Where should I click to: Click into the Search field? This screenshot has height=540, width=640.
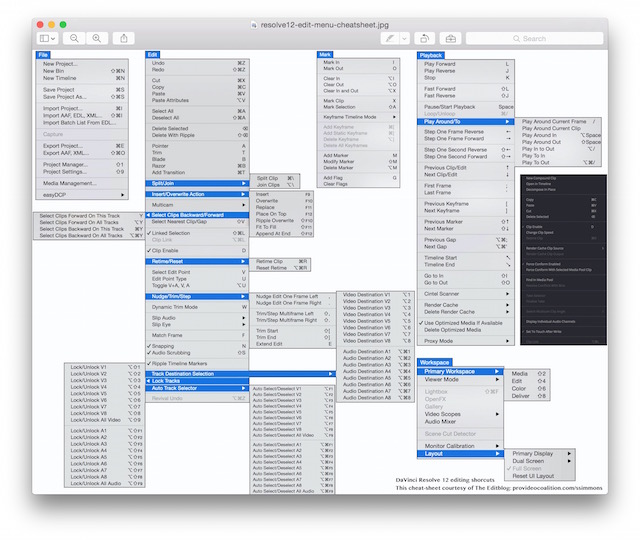(534, 38)
